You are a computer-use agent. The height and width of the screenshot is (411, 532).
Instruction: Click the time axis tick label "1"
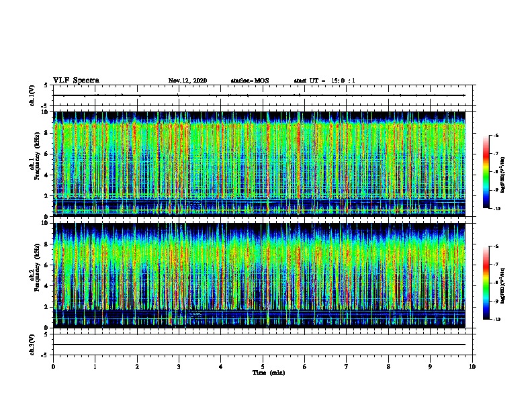tap(95, 367)
